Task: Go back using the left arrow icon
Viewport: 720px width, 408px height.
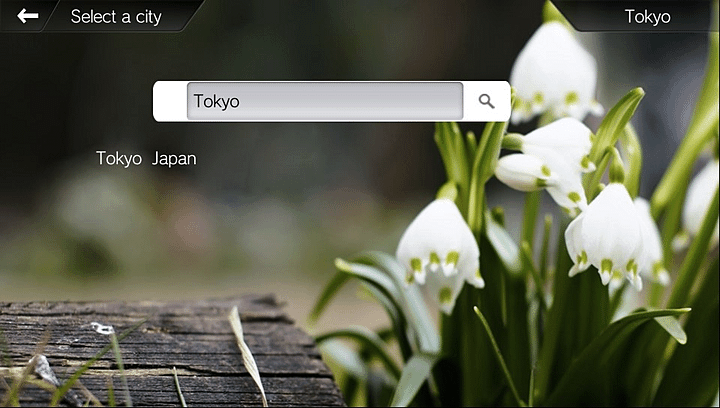Action: click(x=28, y=16)
